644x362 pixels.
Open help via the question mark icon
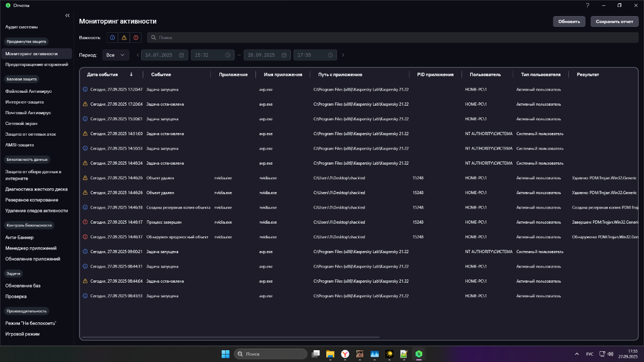(588, 5)
